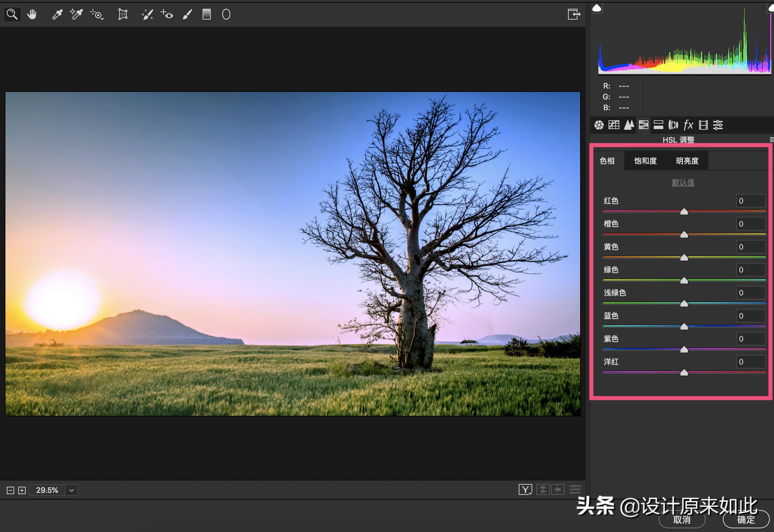This screenshot has height=532, width=774.
Task: Toggle the before/after preview Y button
Action: pos(525,489)
